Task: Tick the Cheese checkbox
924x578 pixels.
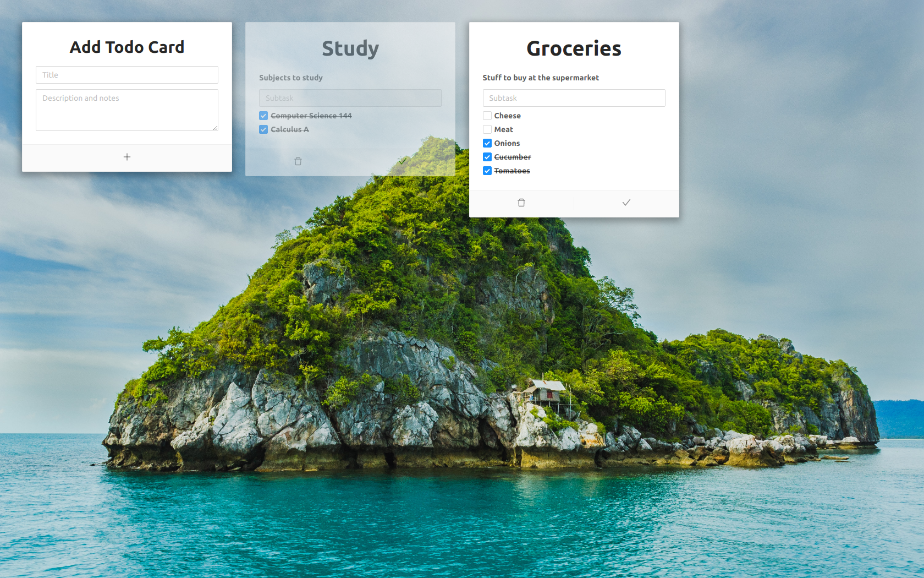Action: coord(487,116)
